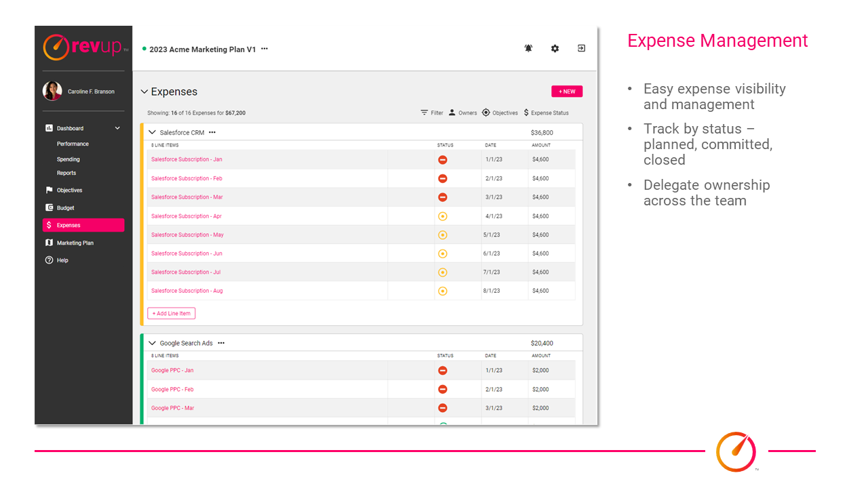
Task: Open Google PPC - Feb line item
Action: click(x=172, y=390)
